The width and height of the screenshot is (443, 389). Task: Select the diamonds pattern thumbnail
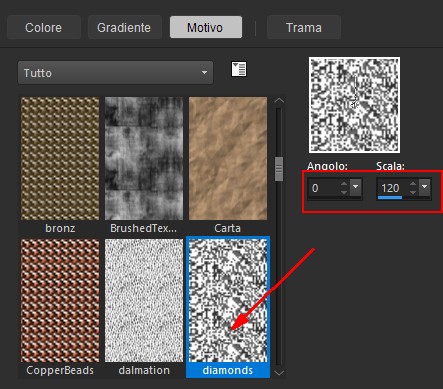click(228, 300)
